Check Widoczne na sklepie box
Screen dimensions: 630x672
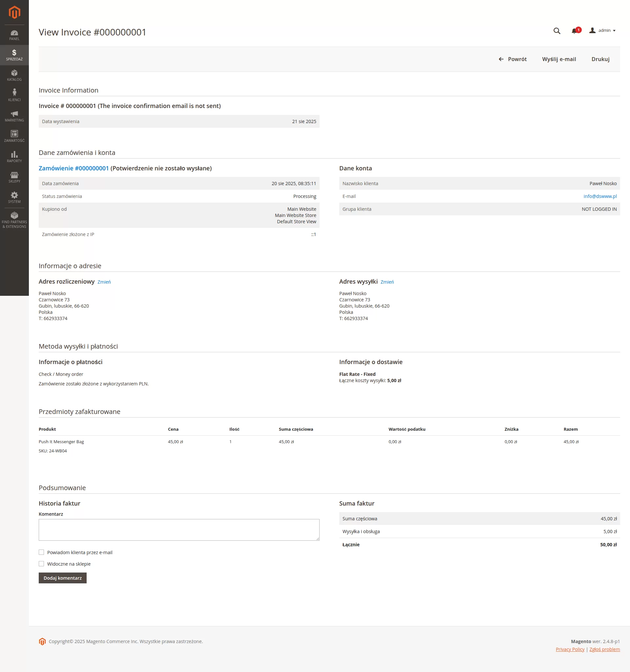click(x=41, y=563)
